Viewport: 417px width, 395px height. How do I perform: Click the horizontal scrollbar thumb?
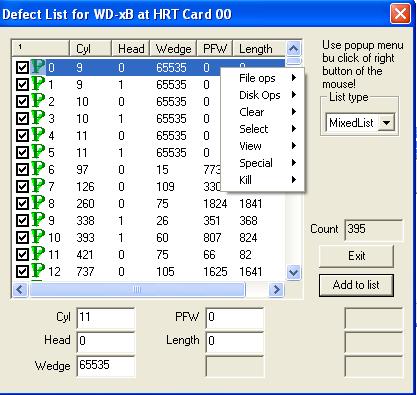137,289
